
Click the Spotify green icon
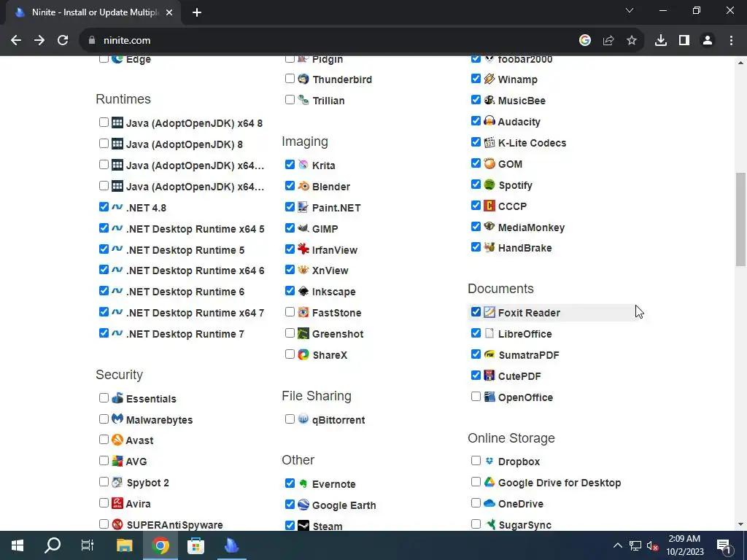tap(489, 184)
